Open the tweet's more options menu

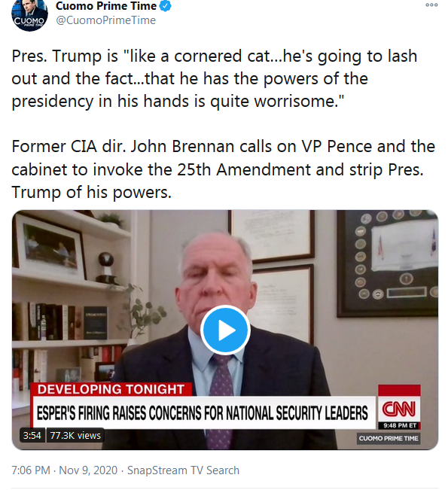(x=431, y=5)
